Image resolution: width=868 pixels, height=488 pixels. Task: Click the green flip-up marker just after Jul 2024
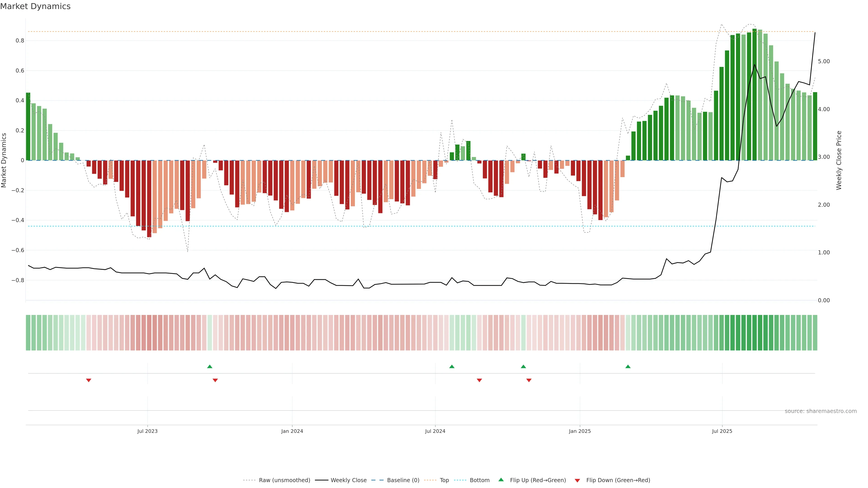(452, 366)
